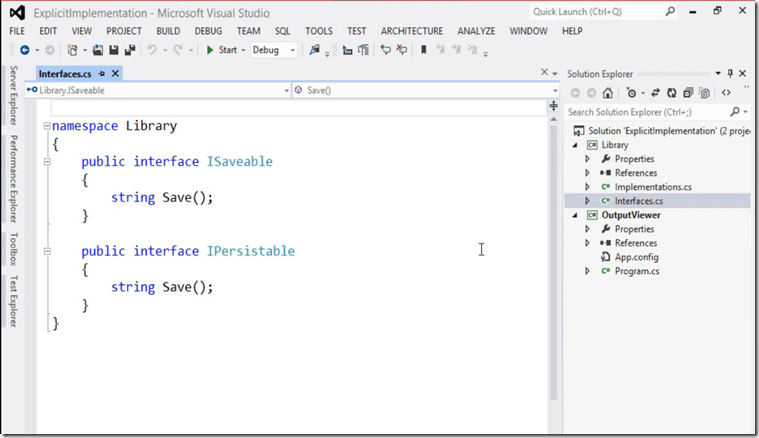759x438 pixels.
Task: Open the Performance Explorer side tab
Action: pos(14,179)
